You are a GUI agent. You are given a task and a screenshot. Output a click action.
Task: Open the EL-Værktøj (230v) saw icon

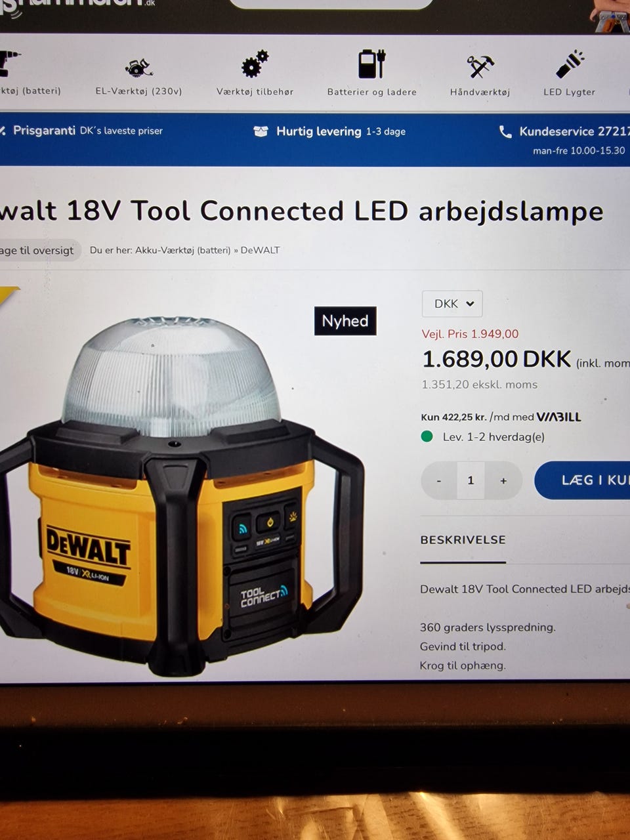click(x=138, y=67)
